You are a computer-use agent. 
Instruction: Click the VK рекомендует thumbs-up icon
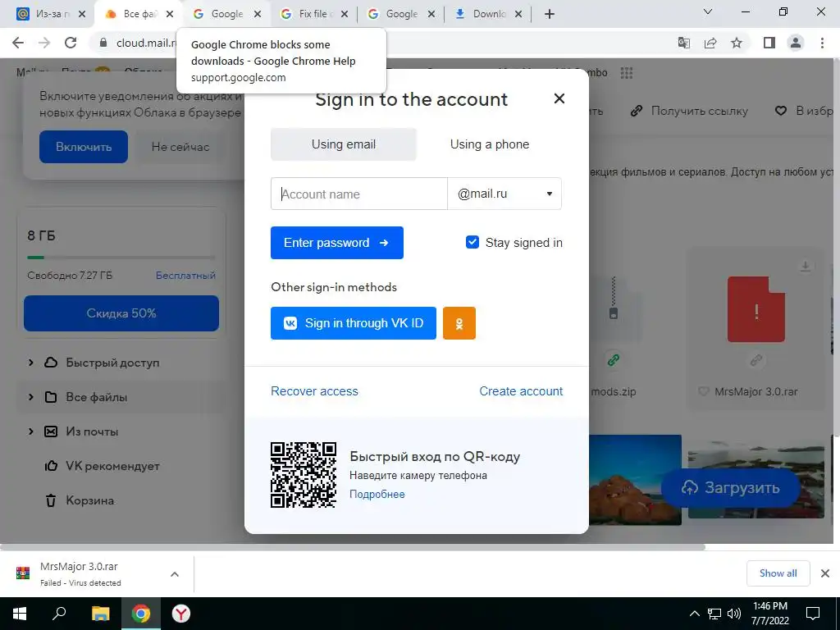tap(51, 466)
